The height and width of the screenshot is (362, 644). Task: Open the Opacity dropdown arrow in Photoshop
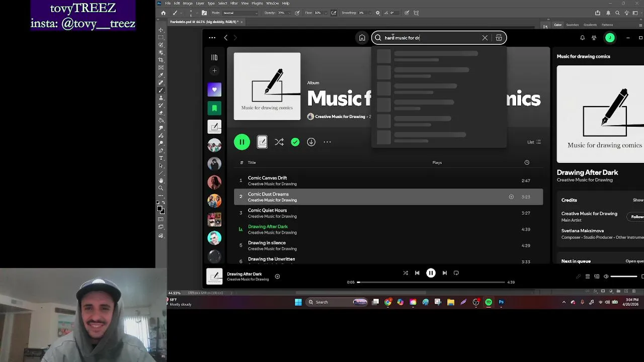289,13
